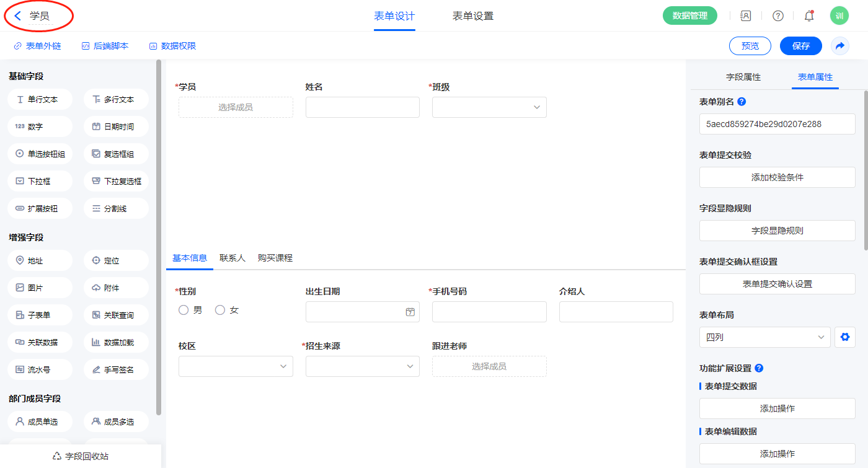Select the 男 radio button
Viewport: 868px width, 468px height.
coord(184,310)
